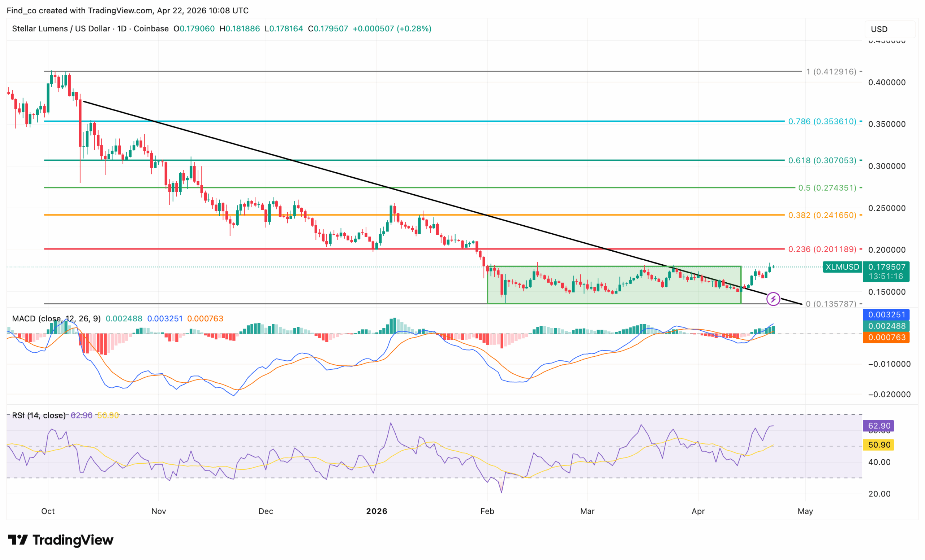This screenshot has width=925, height=560.
Task: Click the 20.00 RSI axis label
Action: tap(879, 494)
